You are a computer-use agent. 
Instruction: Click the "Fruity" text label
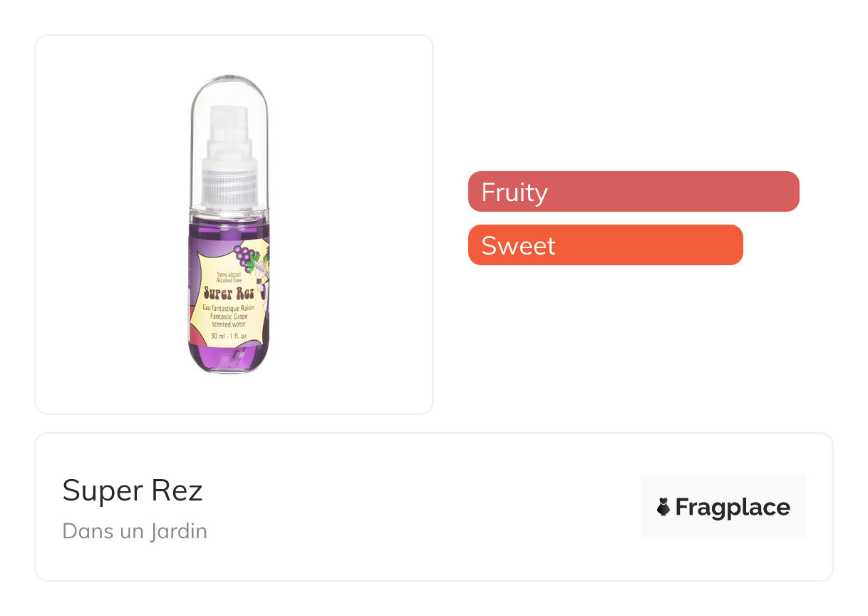click(514, 192)
